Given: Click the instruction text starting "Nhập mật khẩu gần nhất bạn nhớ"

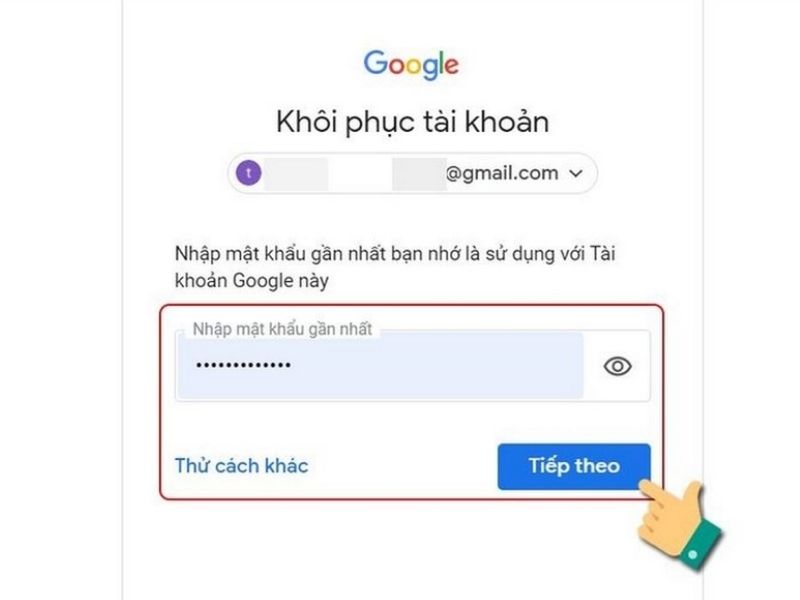Looking at the screenshot, I should pyautogui.click(x=395, y=267).
